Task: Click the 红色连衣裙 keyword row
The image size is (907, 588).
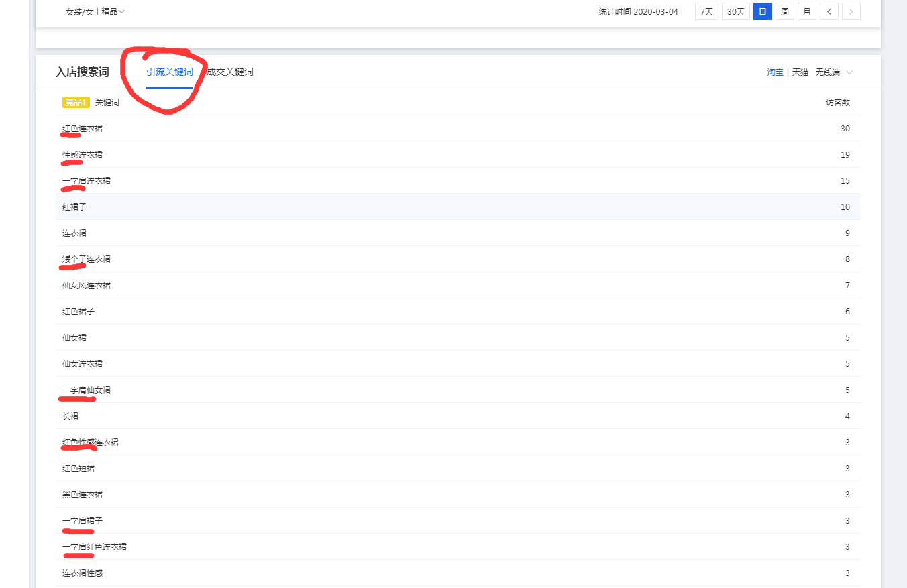Action: 83,129
